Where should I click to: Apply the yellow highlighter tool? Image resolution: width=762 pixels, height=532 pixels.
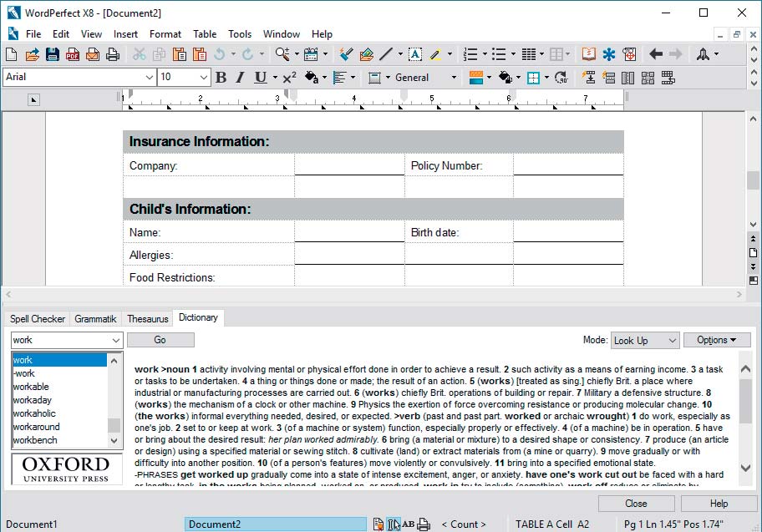pos(435,54)
